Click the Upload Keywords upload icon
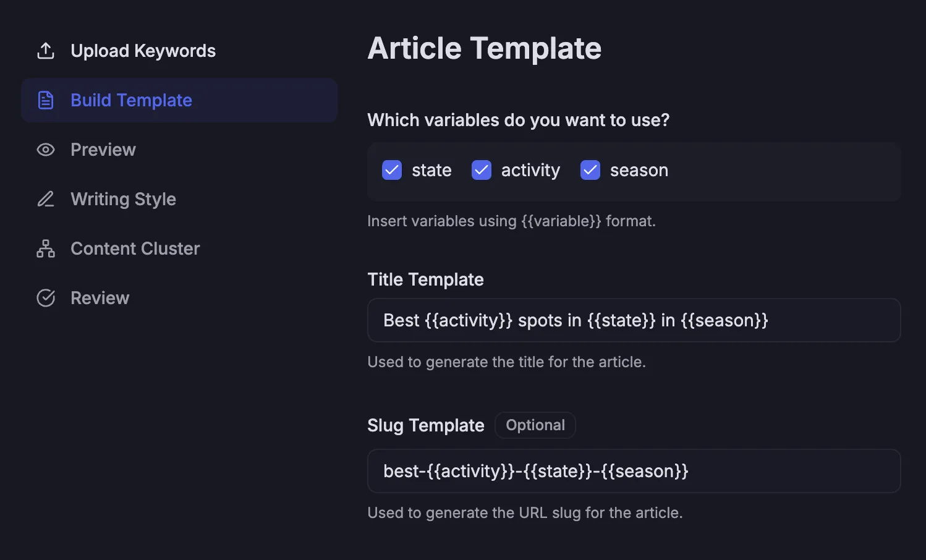Viewport: 926px width, 560px height. pos(46,50)
